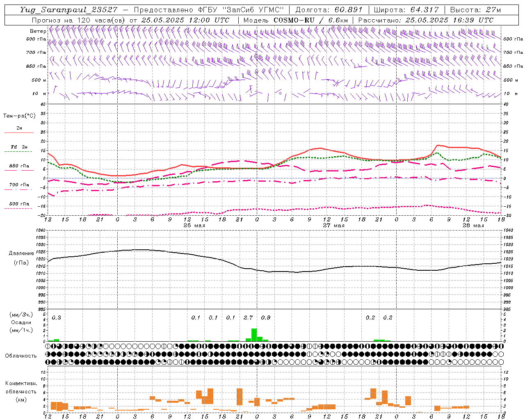This screenshot has height=420, width=525.
Task: Click the 0.3 precipitation total
Action: coord(56,317)
